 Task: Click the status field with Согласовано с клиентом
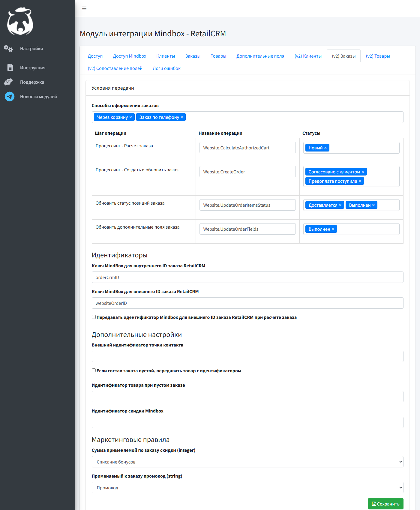(x=351, y=176)
